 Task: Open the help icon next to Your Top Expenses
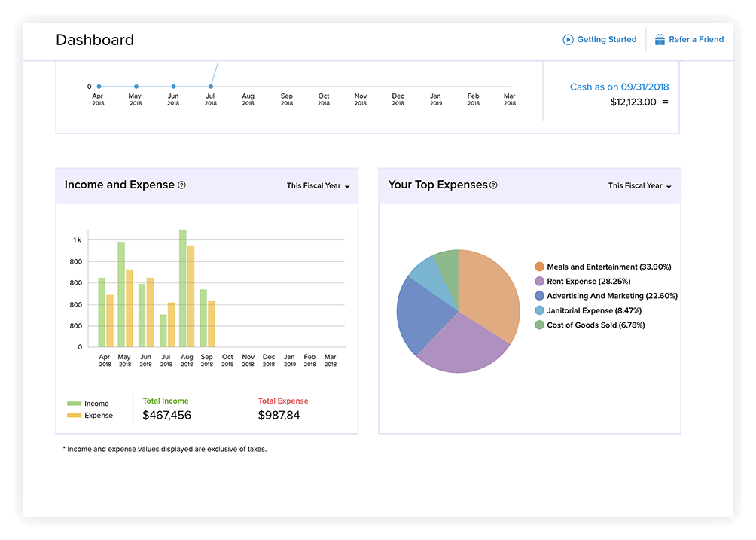click(493, 185)
